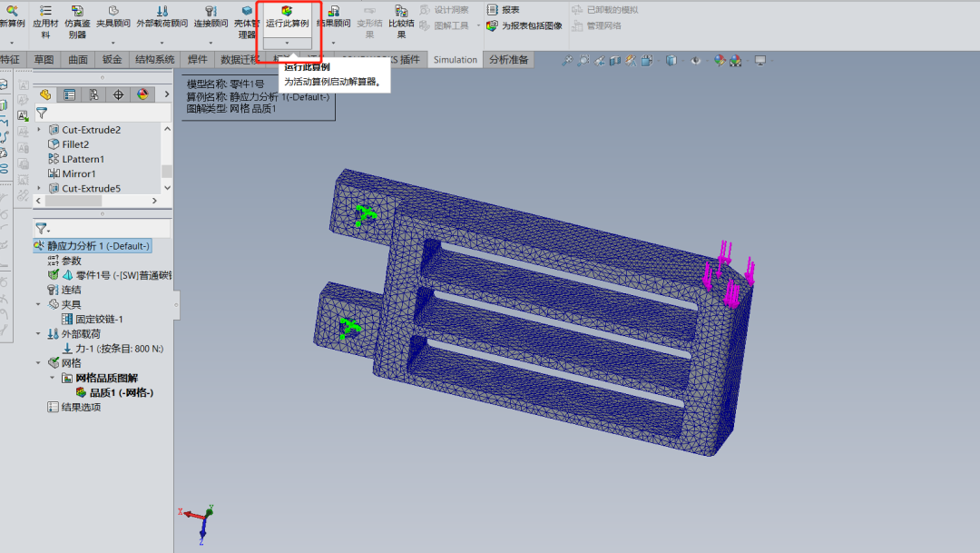980x553 pixels.
Task: Open 结果顾问 (Results Advisor)
Action: [x=333, y=17]
